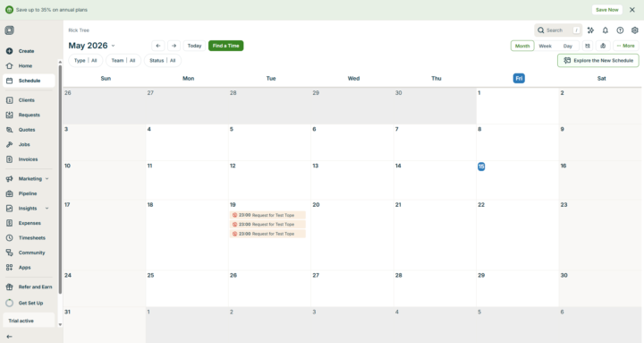Image resolution: width=644 pixels, height=343 pixels.
Task: Click the Trial active badge
Action: point(29,321)
